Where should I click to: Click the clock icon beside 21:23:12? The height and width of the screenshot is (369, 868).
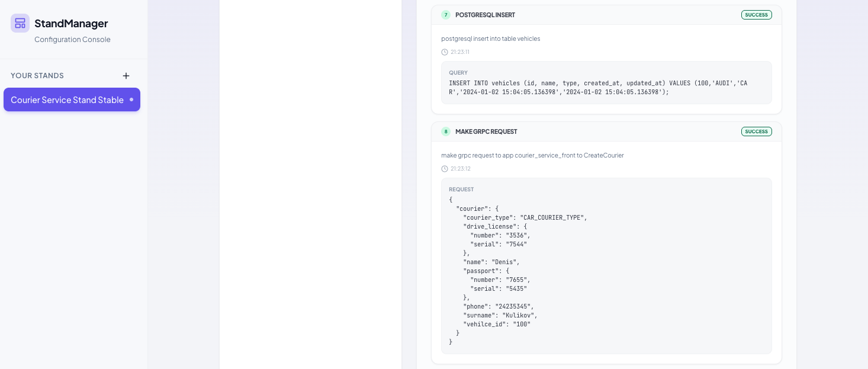pos(445,169)
